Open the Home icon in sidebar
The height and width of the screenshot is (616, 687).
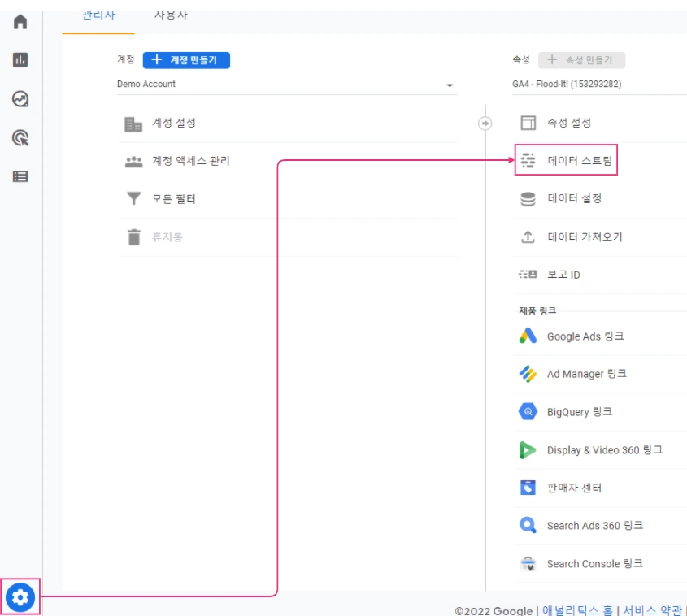pyautogui.click(x=20, y=21)
